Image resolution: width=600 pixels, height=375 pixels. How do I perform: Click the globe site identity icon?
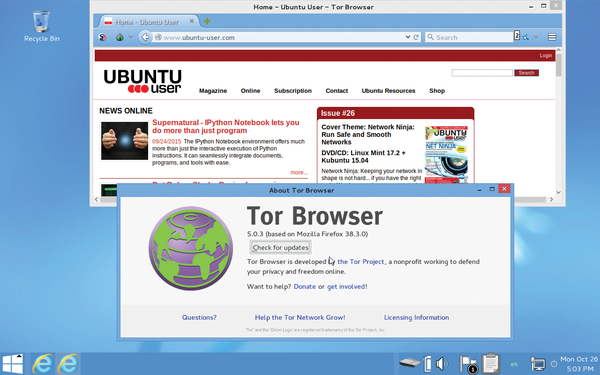pyautogui.click(x=158, y=37)
